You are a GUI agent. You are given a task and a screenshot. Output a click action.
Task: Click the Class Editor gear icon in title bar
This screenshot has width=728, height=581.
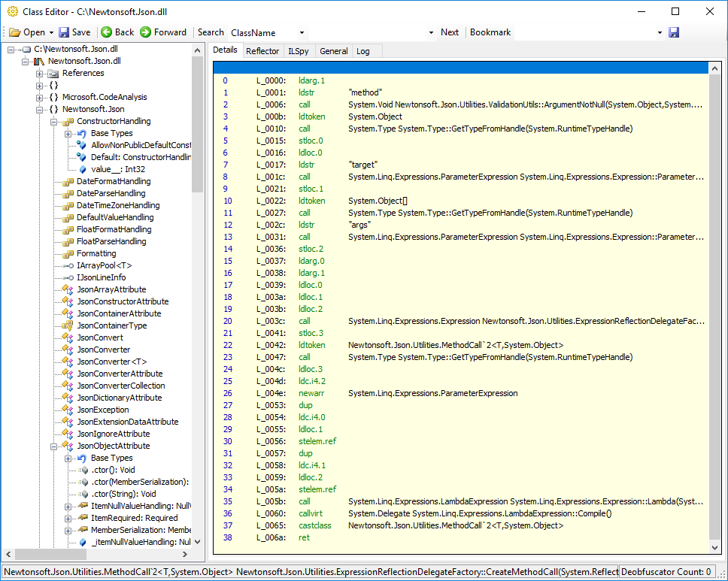[x=13, y=11]
